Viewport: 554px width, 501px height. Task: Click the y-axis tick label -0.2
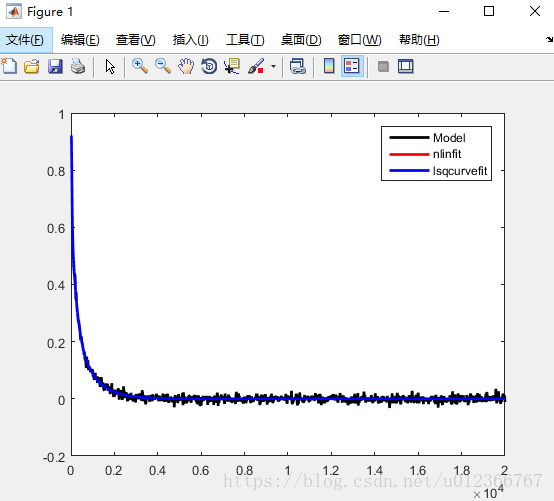coord(54,458)
